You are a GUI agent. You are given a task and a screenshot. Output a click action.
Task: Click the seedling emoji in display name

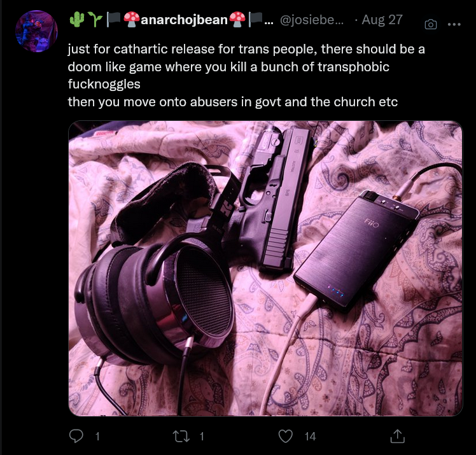pos(95,20)
